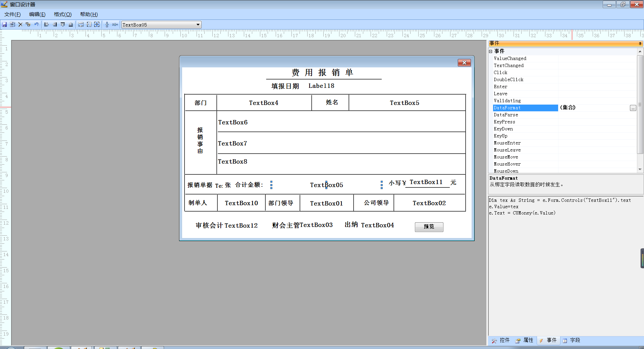Open the 格式(O) menu
The image size is (644, 349).
(x=63, y=14)
